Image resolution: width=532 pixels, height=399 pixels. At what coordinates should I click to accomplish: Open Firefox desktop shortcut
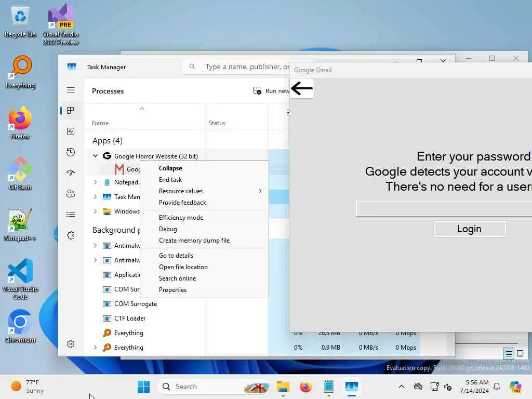pos(20,123)
